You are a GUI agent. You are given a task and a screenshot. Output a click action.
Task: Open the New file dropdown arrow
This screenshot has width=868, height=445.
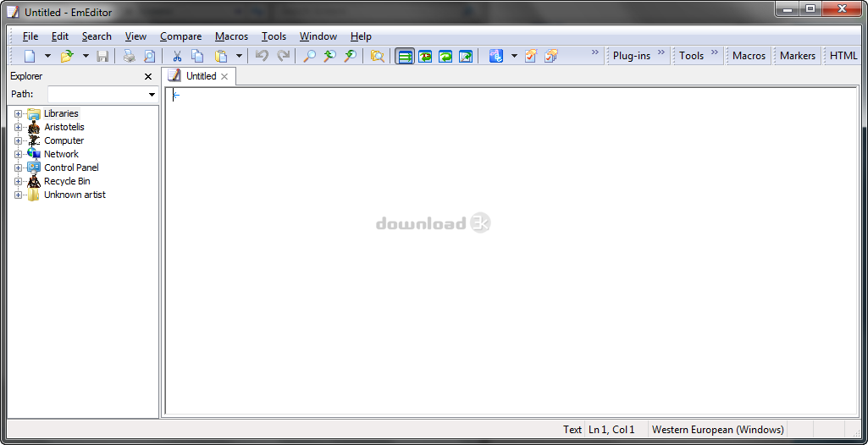(47, 56)
